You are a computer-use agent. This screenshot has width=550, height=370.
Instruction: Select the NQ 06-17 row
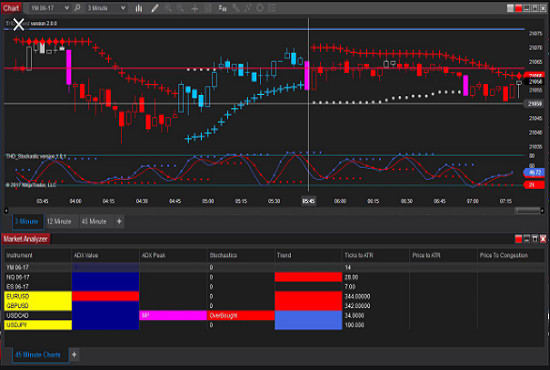275,277
